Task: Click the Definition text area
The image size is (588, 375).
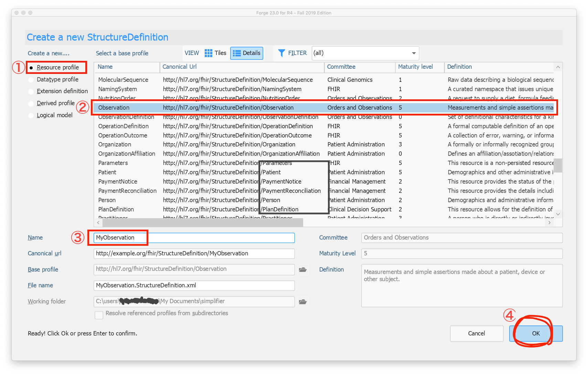Action: tap(462, 286)
